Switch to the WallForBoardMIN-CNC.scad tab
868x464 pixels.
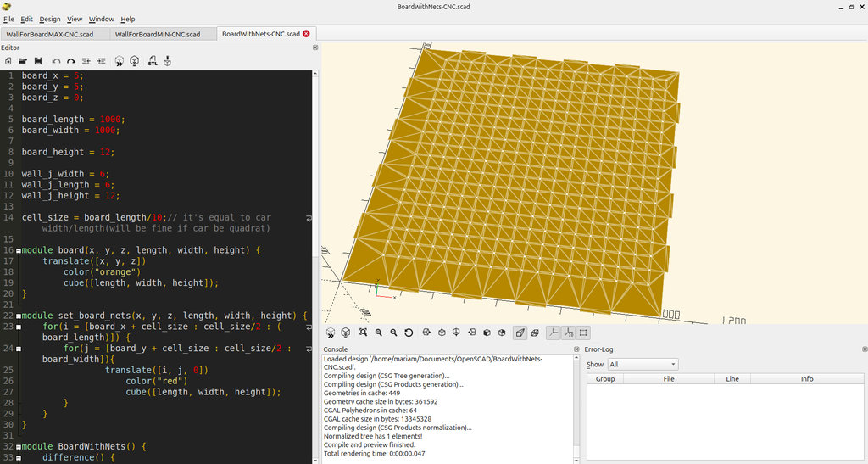pos(158,34)
